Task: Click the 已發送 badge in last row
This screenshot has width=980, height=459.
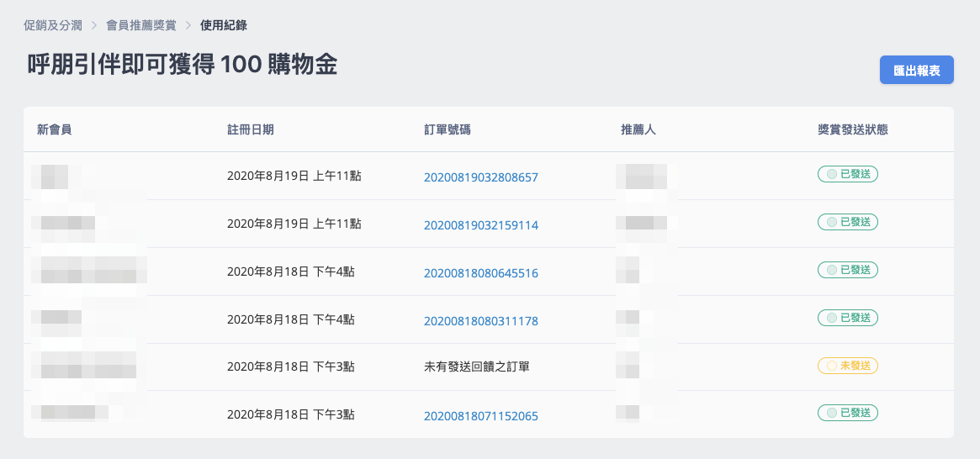Action: coord(848,413)
